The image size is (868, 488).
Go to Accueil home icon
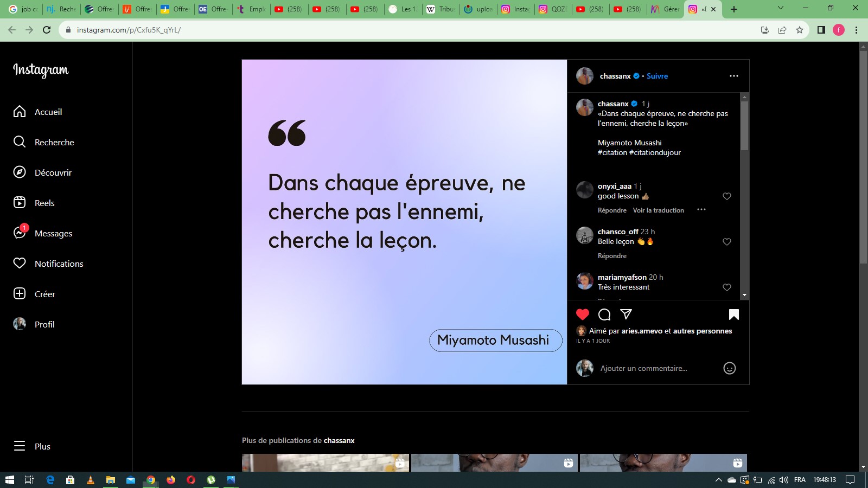20,112
